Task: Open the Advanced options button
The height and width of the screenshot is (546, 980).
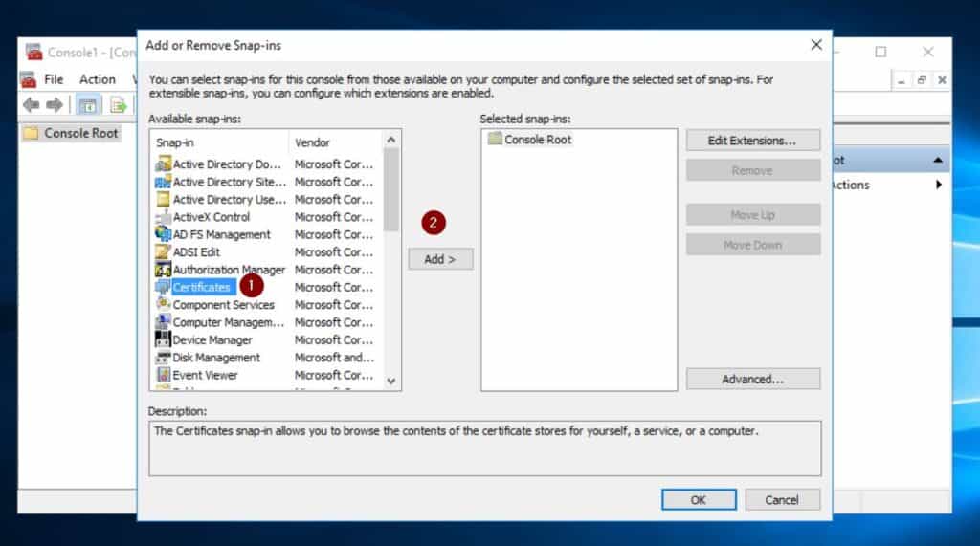Action: 752,380
